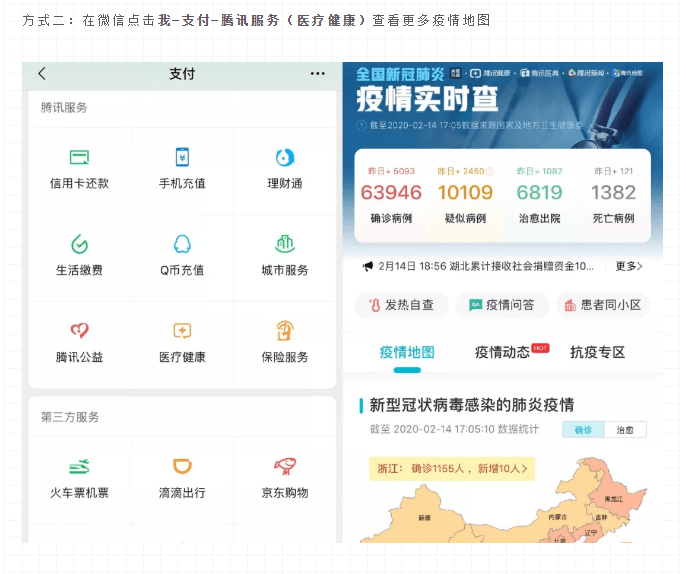Click the 第三方服务 section header
Viewport: 686px width, 574px height.
[x=70, y=417]
